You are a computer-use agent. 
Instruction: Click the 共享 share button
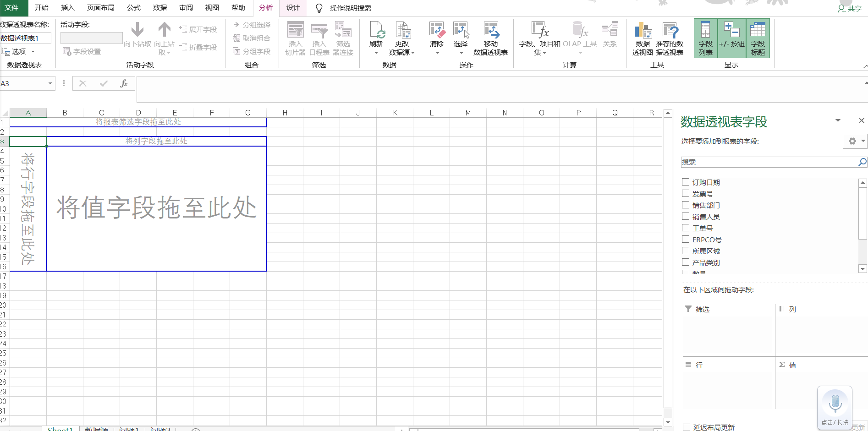pyautogui.click(x=850, y=8)
